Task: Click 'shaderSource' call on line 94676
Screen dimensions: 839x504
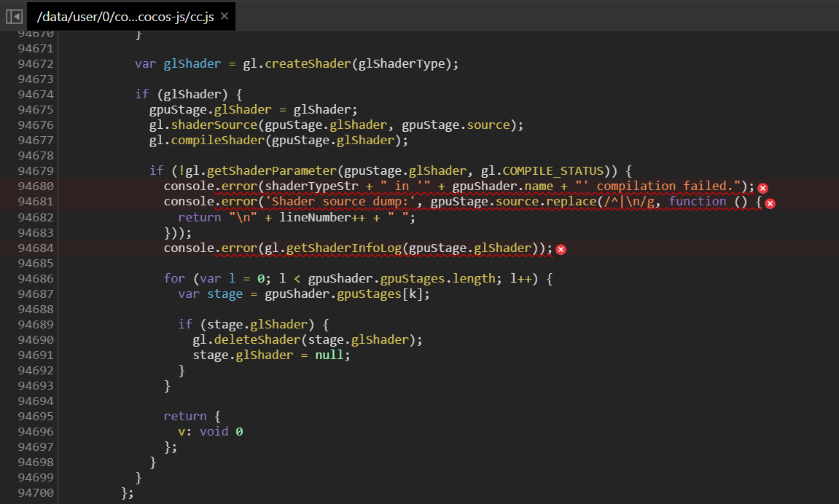Action: pos(214,125)
